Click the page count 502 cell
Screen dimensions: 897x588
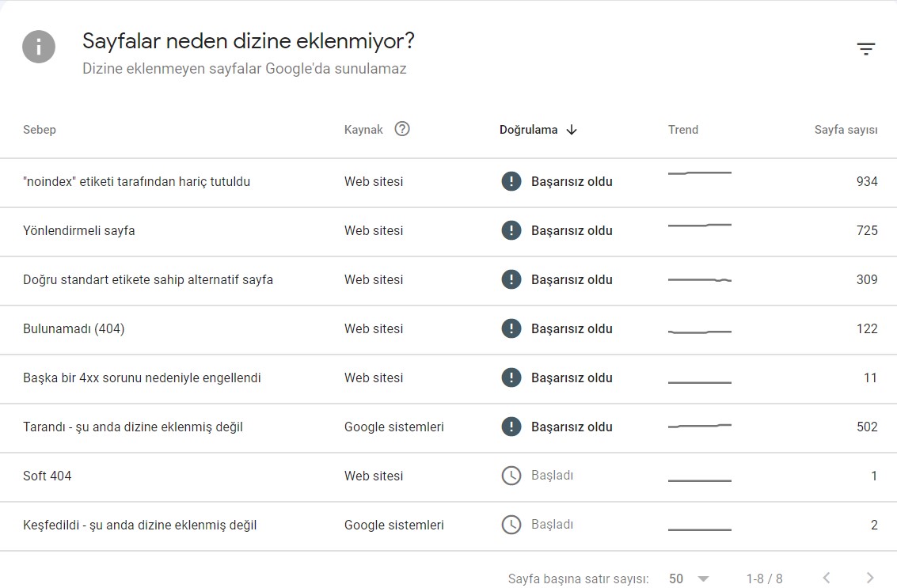pyautogui.click(x=867, y=427)
